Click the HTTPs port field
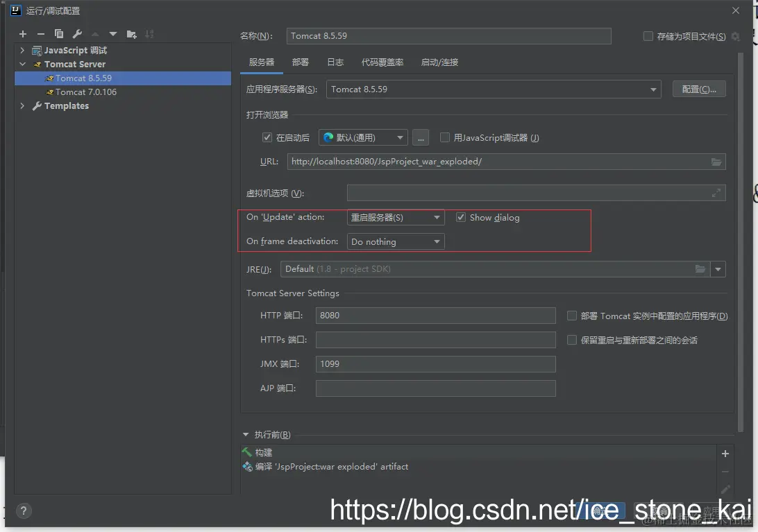The width and height of the screenshot is (758, 532). (x=435, y=340)
